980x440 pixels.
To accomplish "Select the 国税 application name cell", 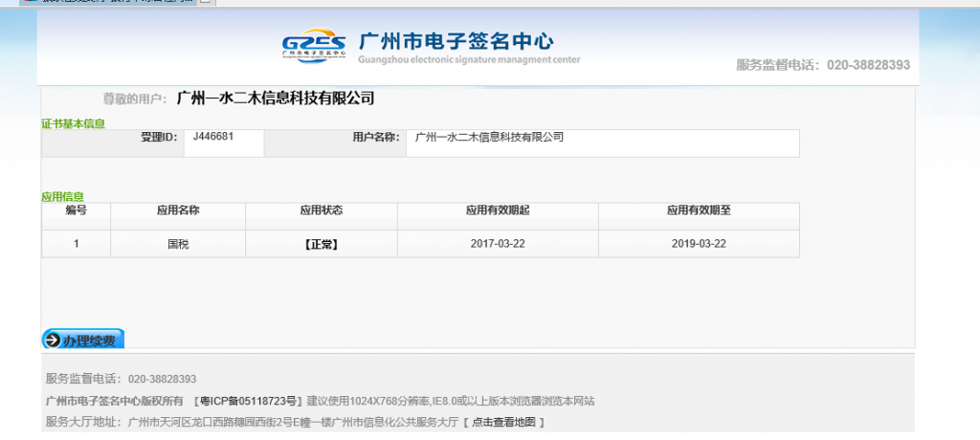I will click(x=178, y=244).
